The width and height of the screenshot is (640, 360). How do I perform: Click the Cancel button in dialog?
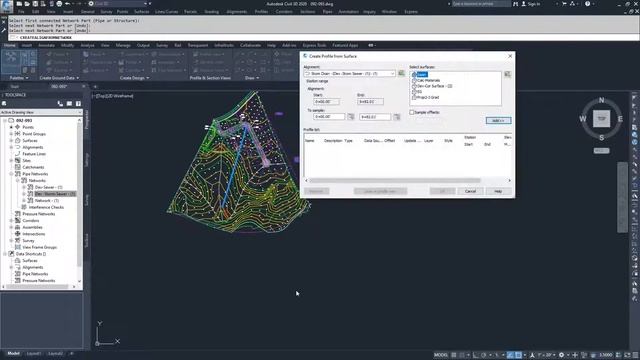(470, 191)
